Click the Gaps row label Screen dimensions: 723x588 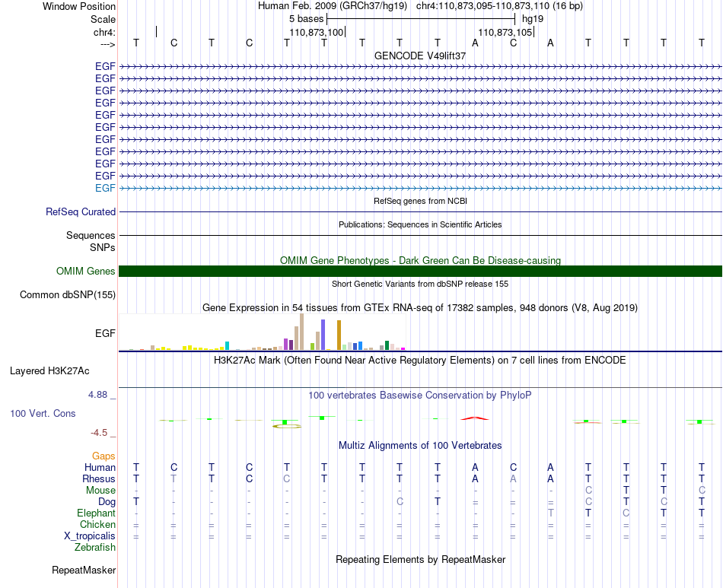104,456
